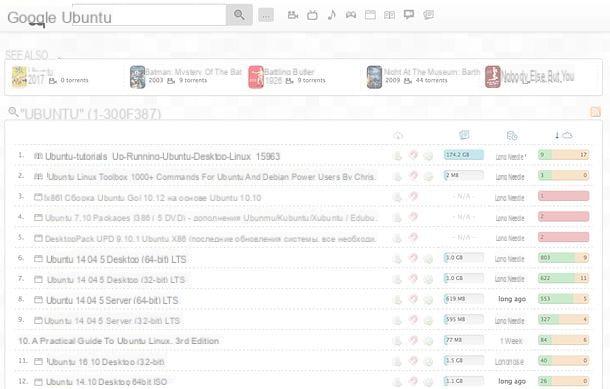The height and width of the screenshot is (389, 610).
Task: Click download icon for Ubuntu-tutorials row
Action: click(x=397, y=156)
